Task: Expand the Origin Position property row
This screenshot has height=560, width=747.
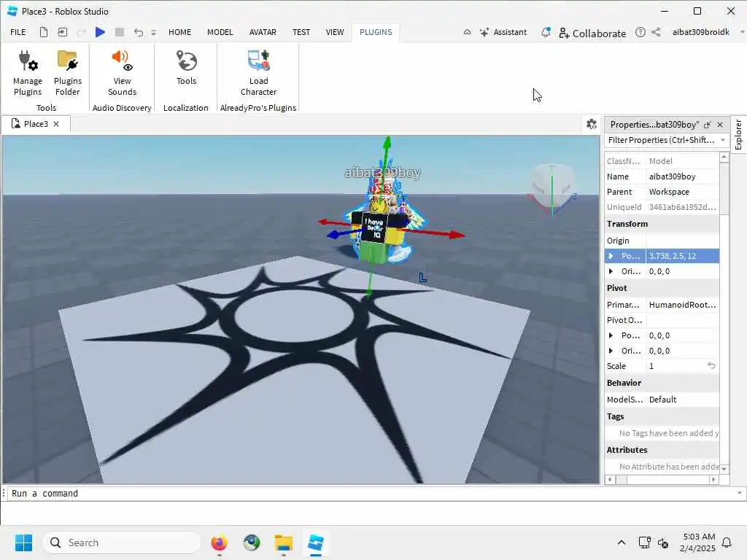Action: tap(611, 256)
